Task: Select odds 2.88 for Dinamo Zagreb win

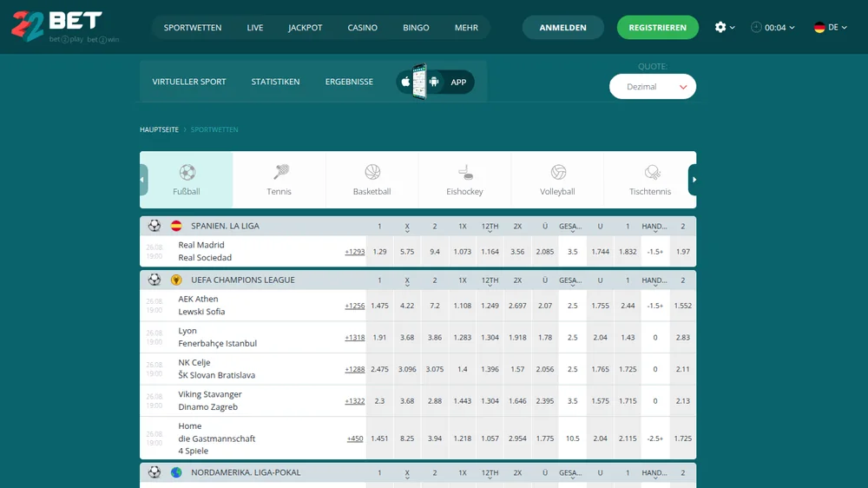Action: pos(435,401)
